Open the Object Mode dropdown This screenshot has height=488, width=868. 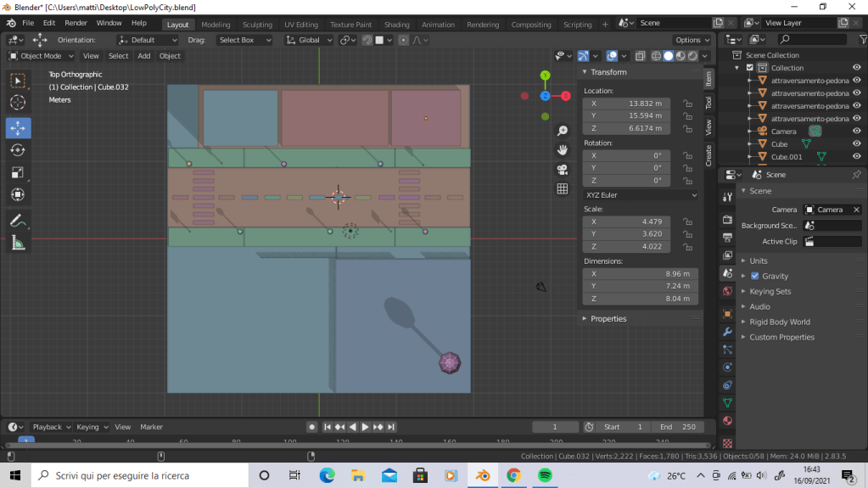(42, 56)
